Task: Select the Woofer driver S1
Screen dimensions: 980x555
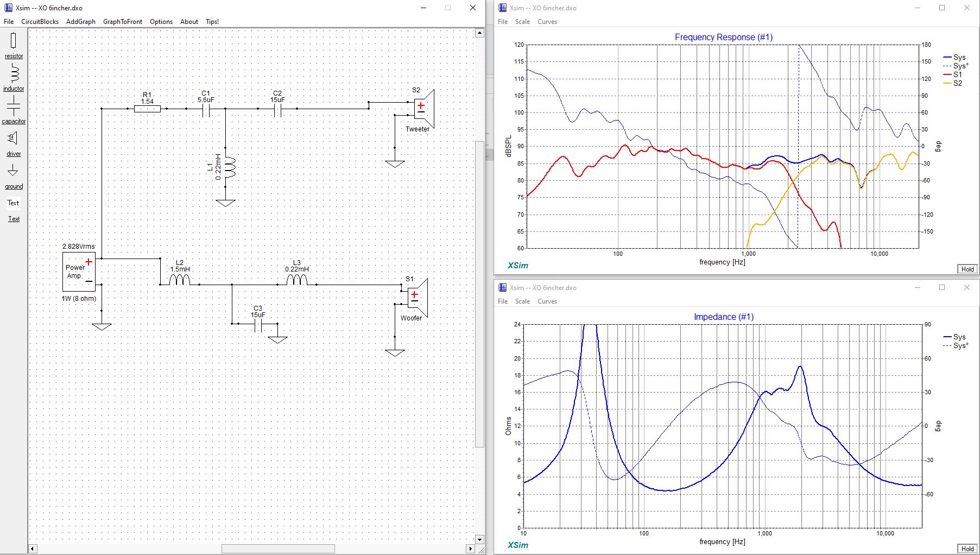Action: 418,298
